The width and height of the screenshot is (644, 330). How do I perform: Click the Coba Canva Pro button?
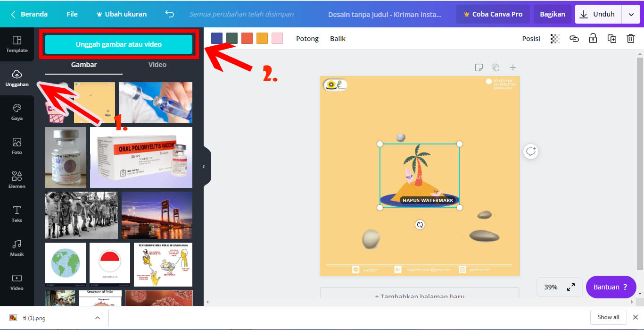493,14
